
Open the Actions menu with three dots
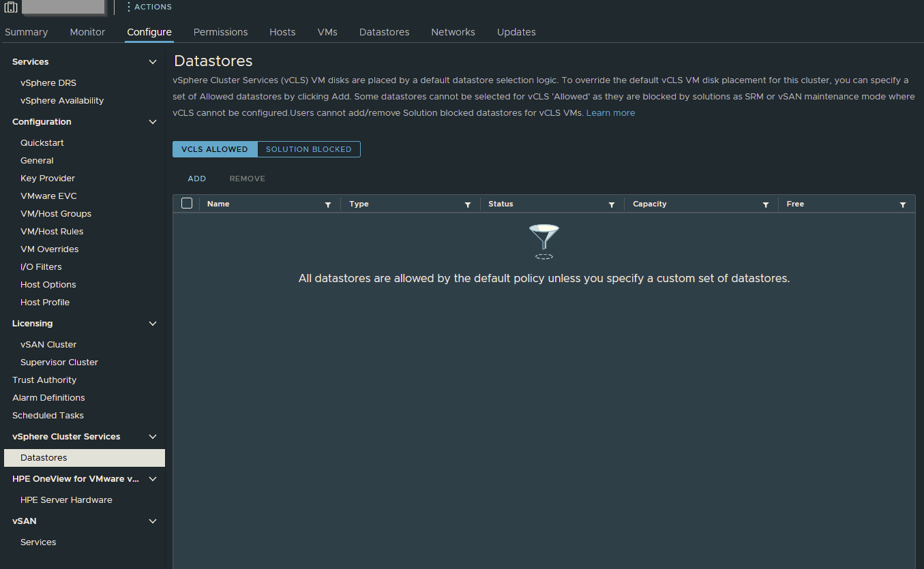pos(149,7)
